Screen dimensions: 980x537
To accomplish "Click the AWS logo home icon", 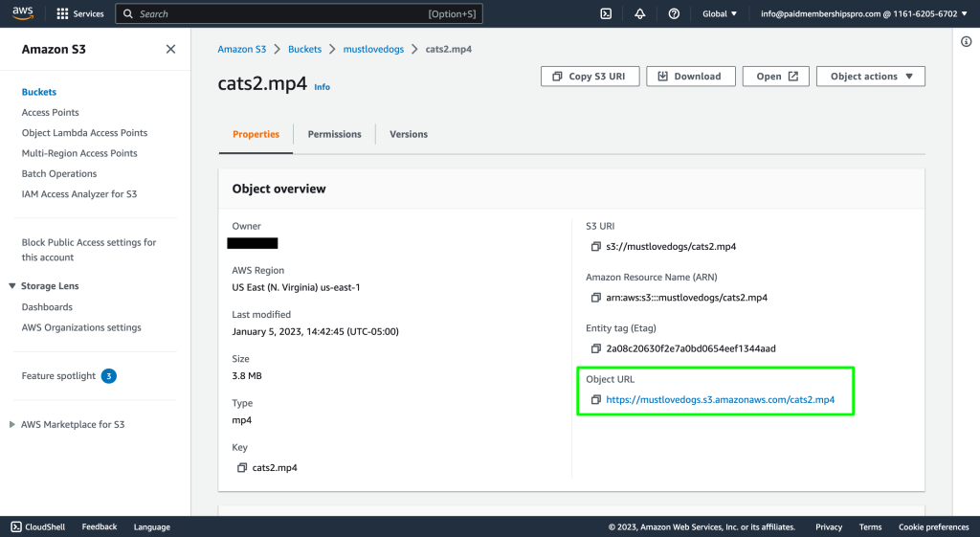I will [x=23, y=13].
